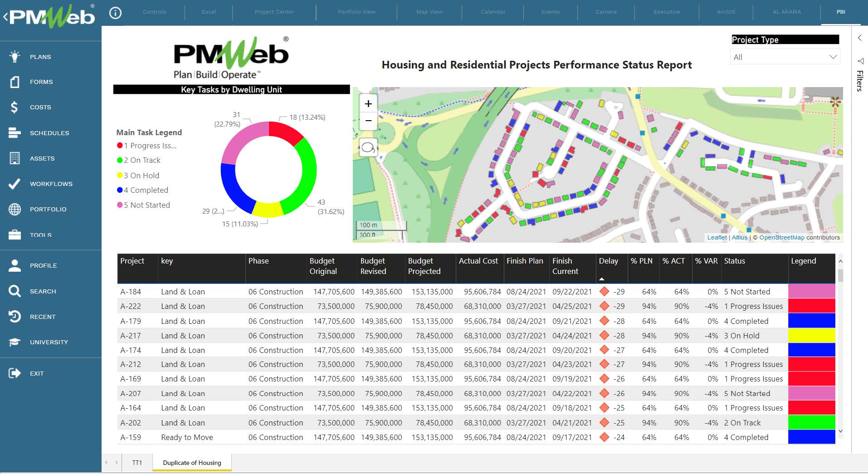Click the pink legend swatch for A-184
Screen dimensions: 868x474
point(811,292)
